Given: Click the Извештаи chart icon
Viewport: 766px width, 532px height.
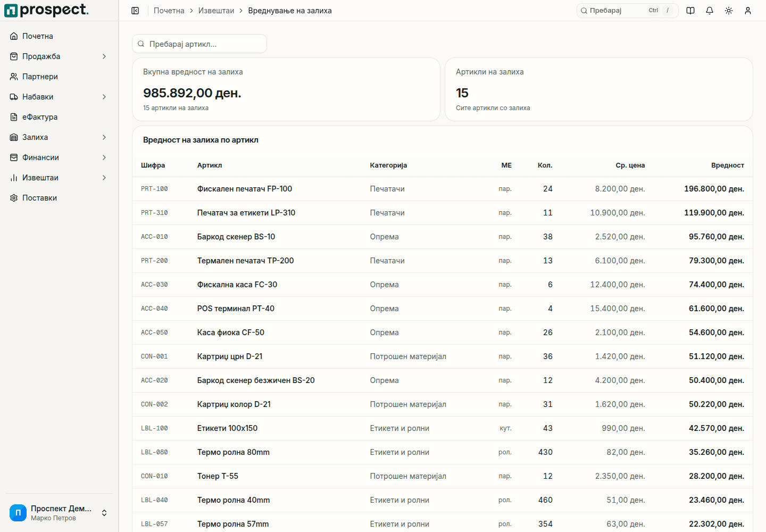Looking at the screenshot, I should pyautogui.click(x=14, y=178).
